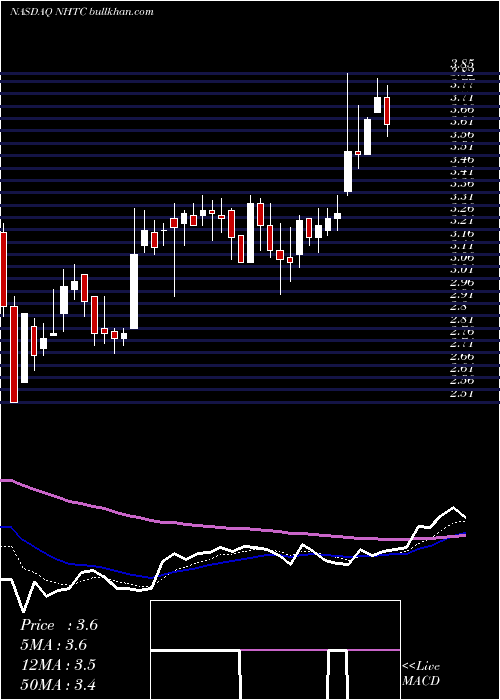Click the 'Price : 3.6' readout
The width and height of the screenshot is (500, 700).
tap(59, 625)
